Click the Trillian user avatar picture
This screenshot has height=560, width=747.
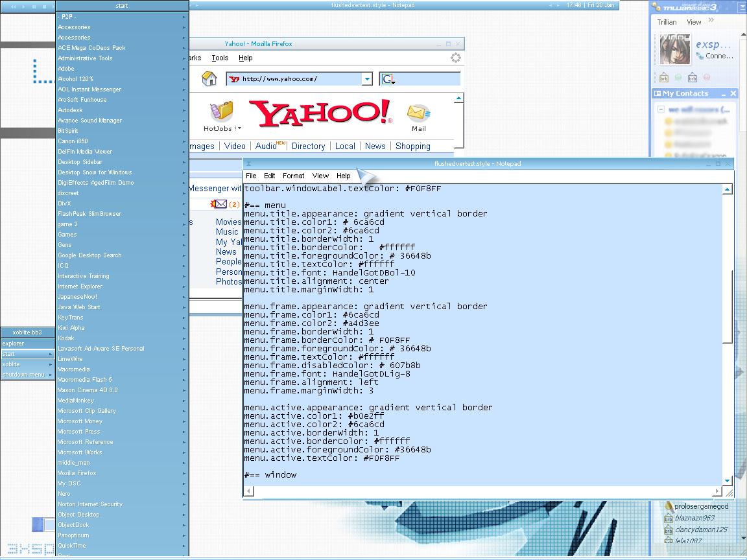click(x=675, y=50)
